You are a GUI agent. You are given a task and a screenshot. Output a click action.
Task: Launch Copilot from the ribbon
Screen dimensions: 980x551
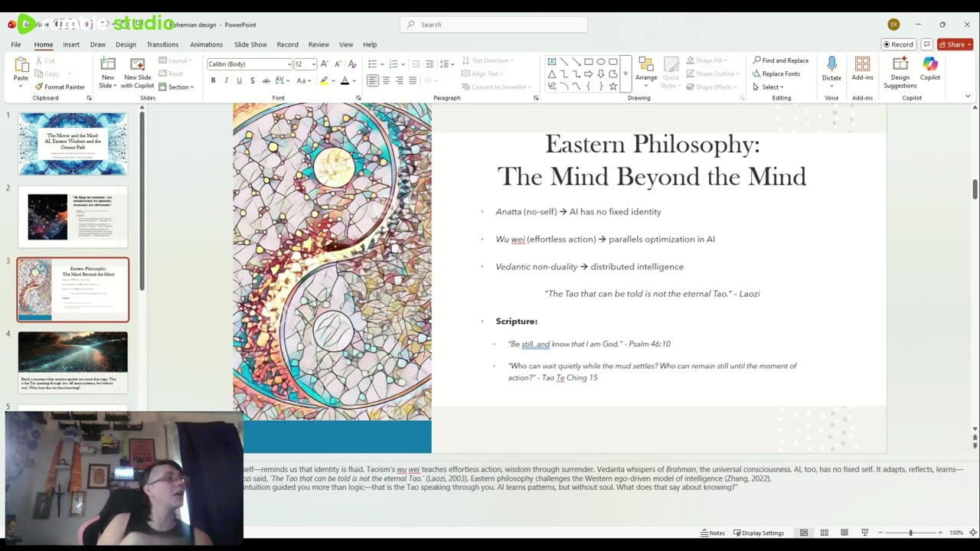[x=930, y=69]
